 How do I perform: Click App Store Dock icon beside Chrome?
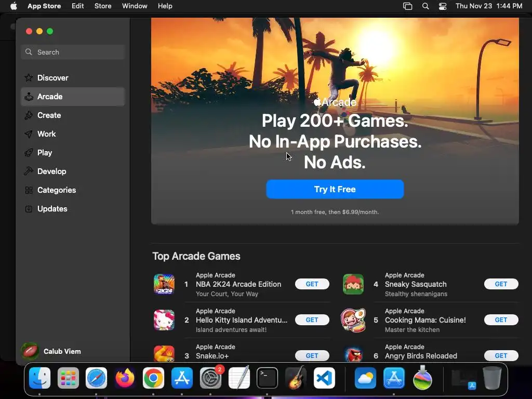click(x=182, y=378)
